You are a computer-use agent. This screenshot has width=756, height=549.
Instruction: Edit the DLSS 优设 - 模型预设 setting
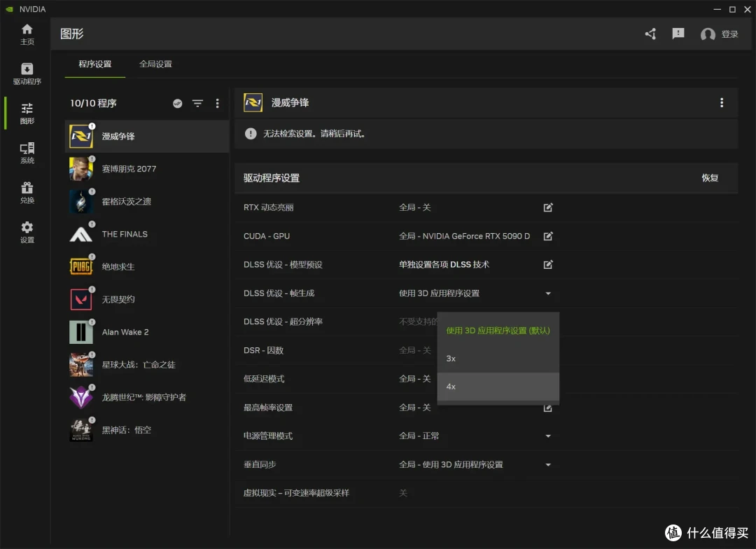(x=547, y=265)
